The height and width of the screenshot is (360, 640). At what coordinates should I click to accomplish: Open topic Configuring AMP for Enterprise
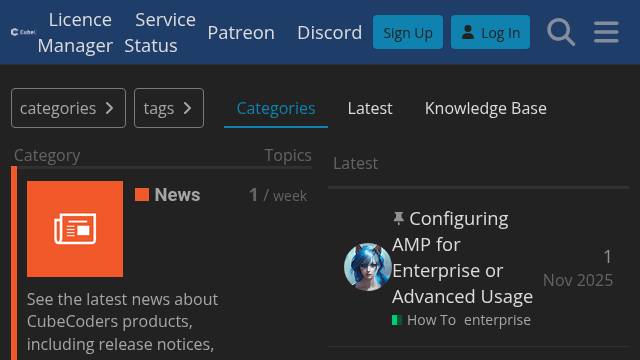point(462,258)
